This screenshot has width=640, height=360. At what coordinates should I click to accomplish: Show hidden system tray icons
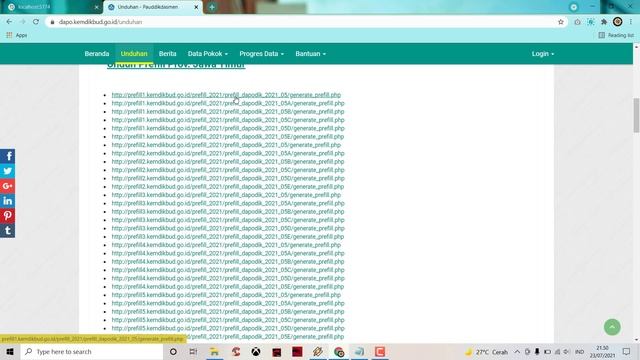click(x=517, y=352)
